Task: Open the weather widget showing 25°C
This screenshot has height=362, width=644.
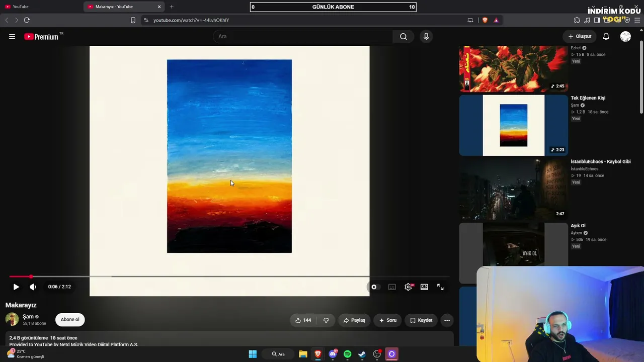Action: coord(25,354)
